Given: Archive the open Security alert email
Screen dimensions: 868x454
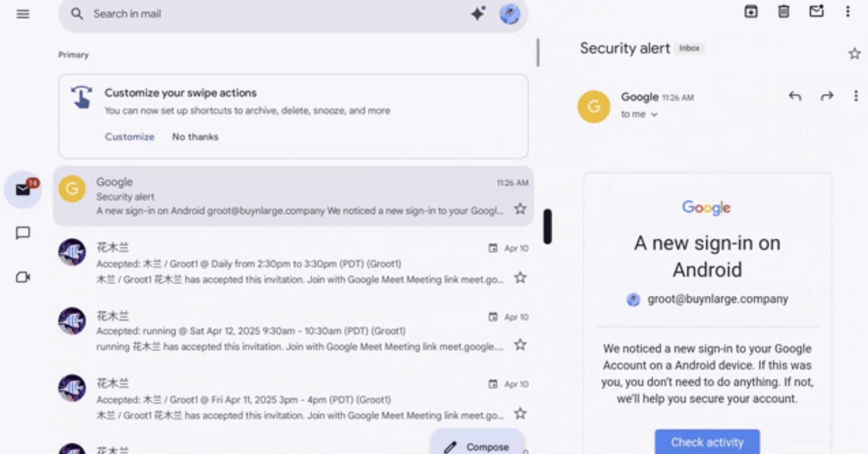Looking at the screenshot, I should pyautogui.click(x=751, y=12).
